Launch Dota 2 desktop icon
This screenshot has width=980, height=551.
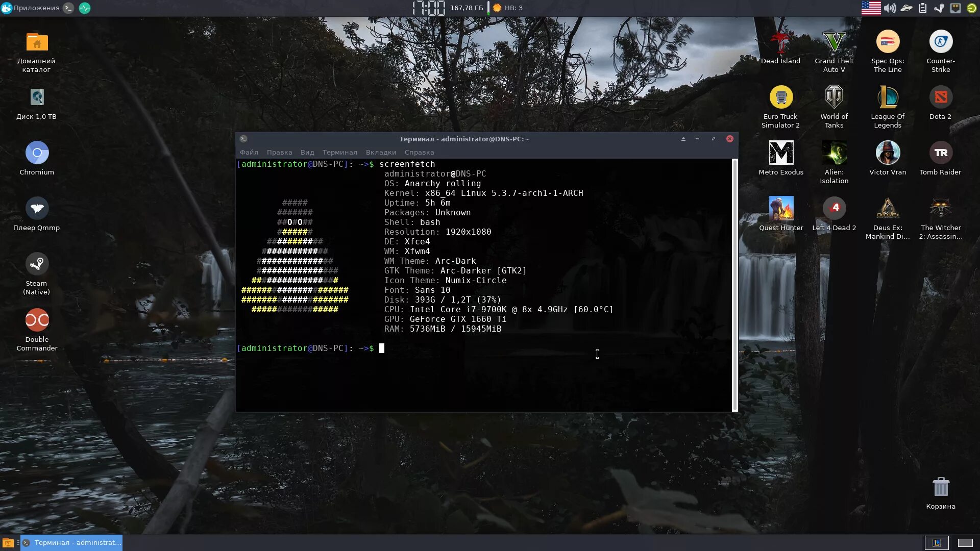(940, 97)
